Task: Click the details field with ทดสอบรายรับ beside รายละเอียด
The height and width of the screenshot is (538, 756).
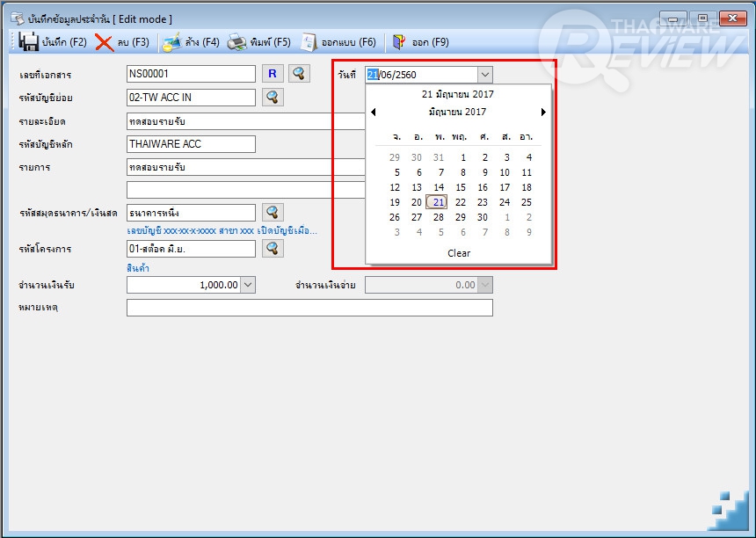Action: 246,121
